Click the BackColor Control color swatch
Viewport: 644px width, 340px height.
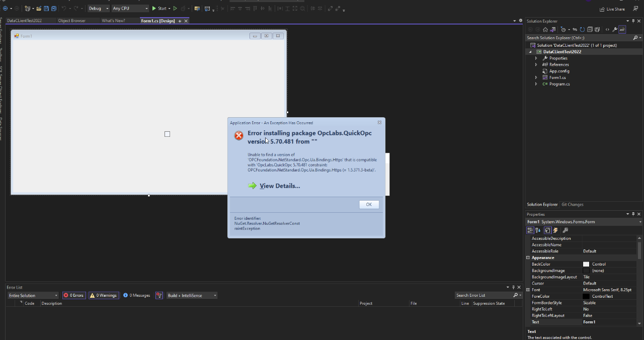tap(586, 264)
